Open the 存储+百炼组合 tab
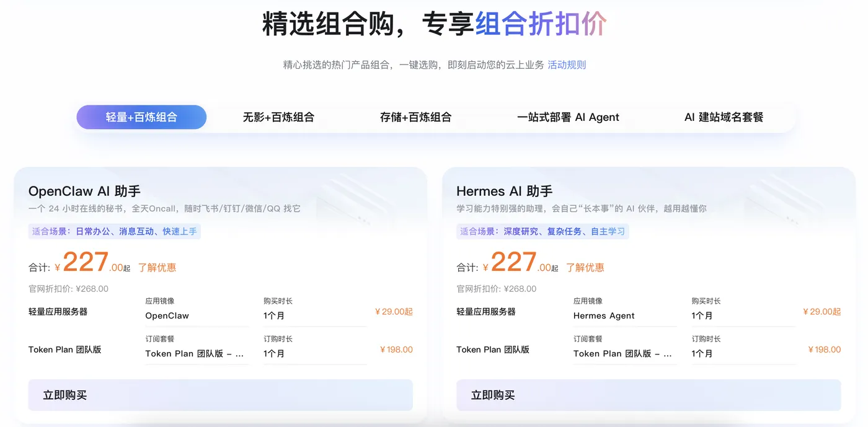This screenshot has height=427, width=868. click(x=415, y=117)
